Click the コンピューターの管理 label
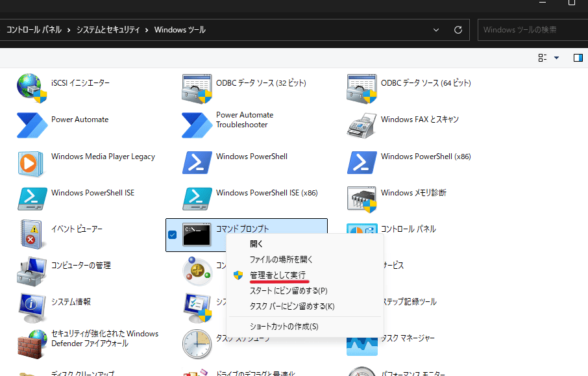The height and width of the screenshot is (376, 588). (81, 266)
